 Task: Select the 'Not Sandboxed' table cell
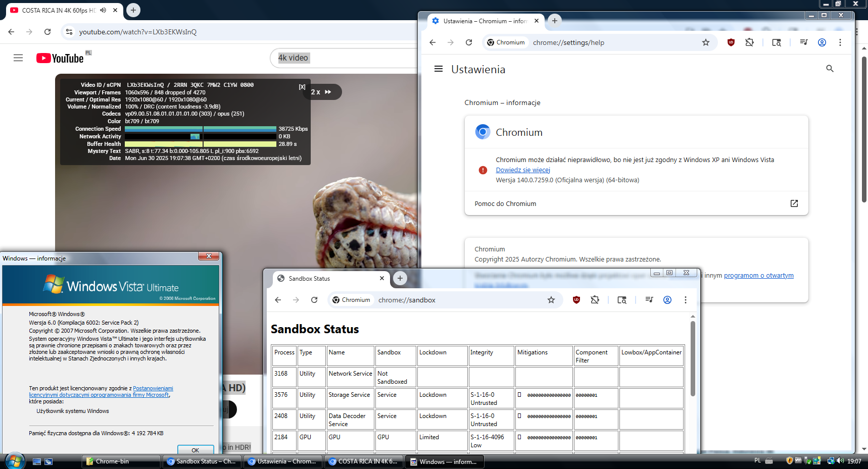point(396,377)
